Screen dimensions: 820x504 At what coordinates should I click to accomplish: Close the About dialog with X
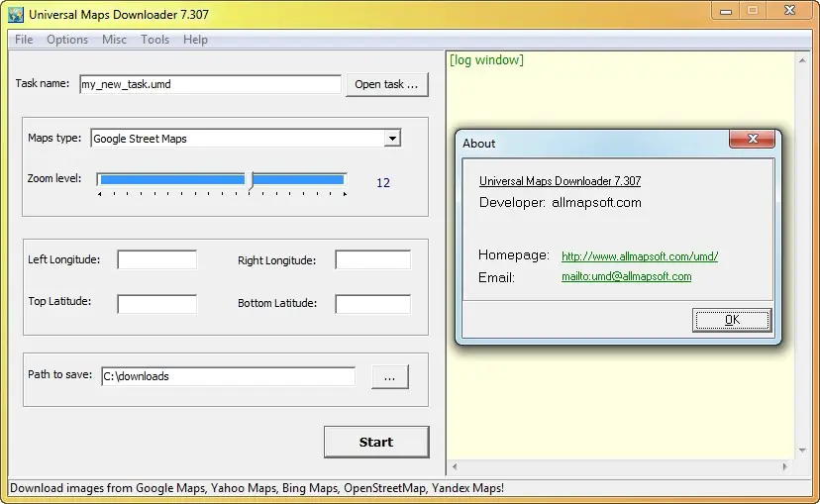pyautogui.click(x=753, y=139)
